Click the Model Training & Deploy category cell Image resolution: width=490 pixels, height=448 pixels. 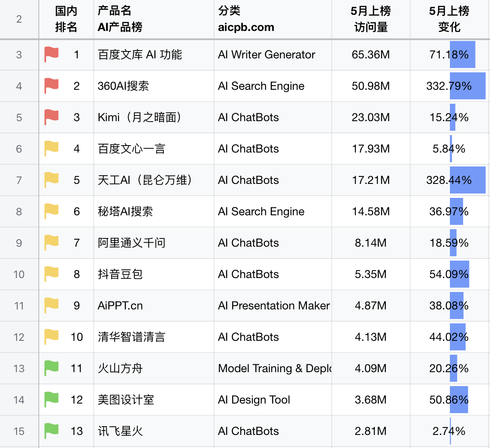point(273,368)
